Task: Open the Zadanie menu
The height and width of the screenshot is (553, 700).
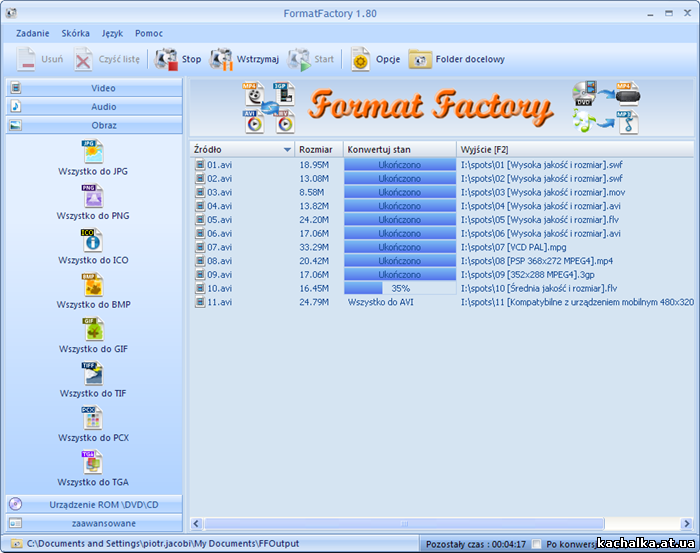Action: pyautogui.click(x=32, y=33)
